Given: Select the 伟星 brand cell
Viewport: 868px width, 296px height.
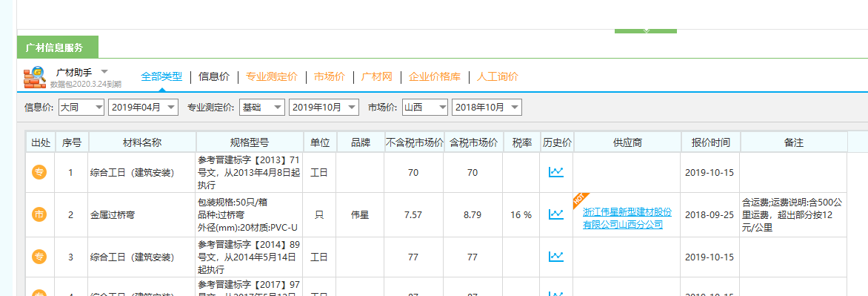Looking at the screenshot, I should [x=361, y=214].
